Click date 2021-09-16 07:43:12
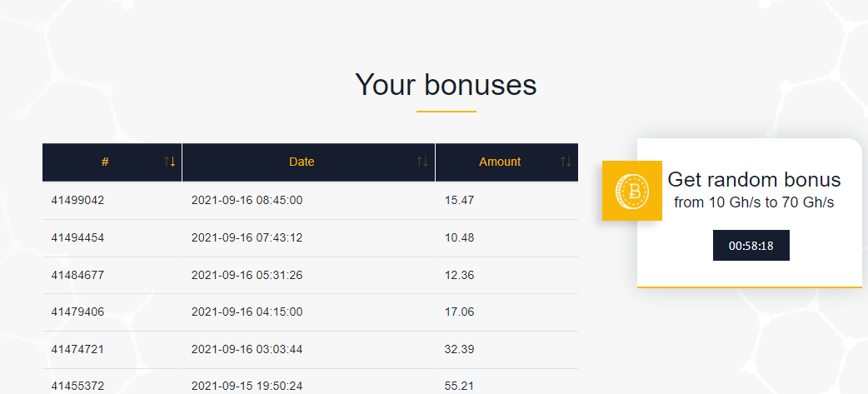 tap(247, 238)
